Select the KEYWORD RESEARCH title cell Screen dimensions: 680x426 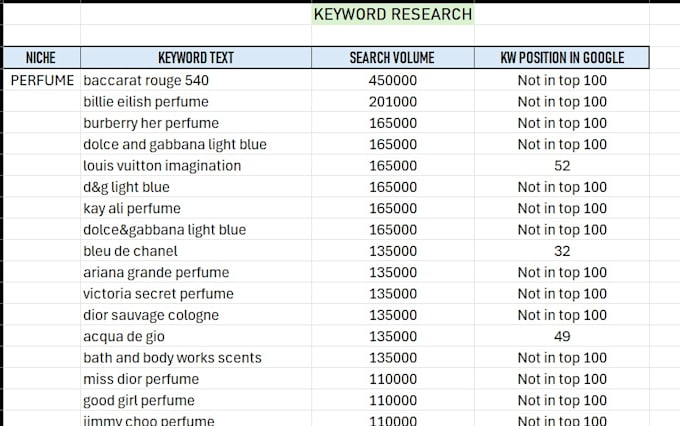[392, 14]
